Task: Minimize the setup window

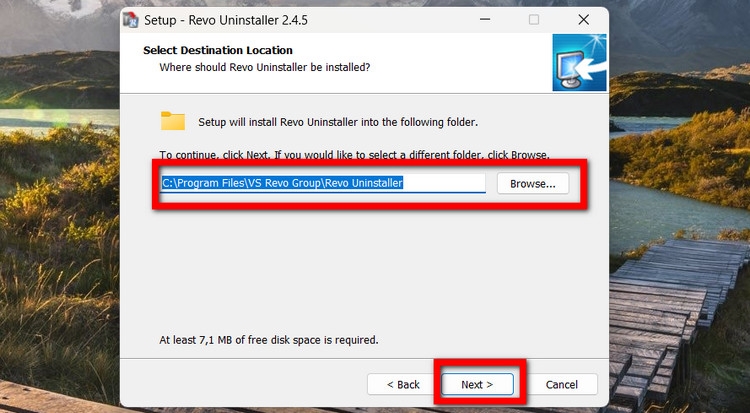Action: [485, 20]
